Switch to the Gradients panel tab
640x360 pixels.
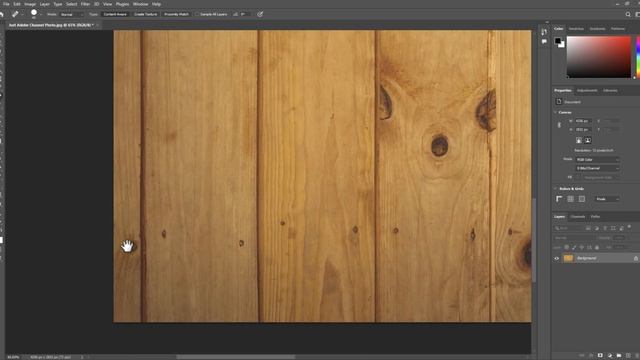[x=597, y=29]
